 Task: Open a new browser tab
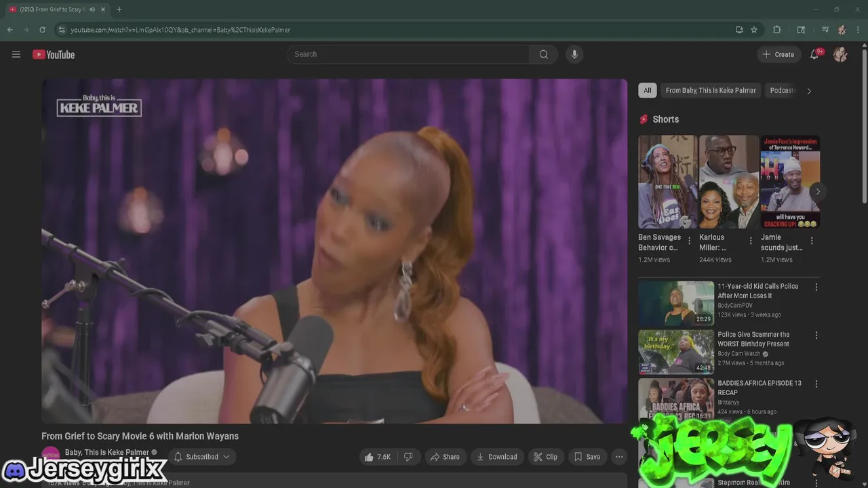119,9
